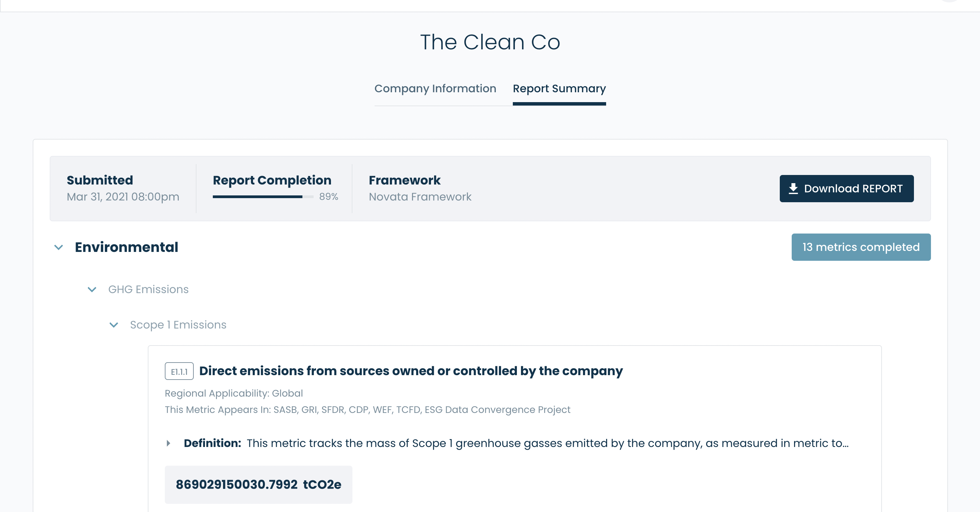Click the download arrow icon
The image size is (980, 512).
click(x=793, y=189)
